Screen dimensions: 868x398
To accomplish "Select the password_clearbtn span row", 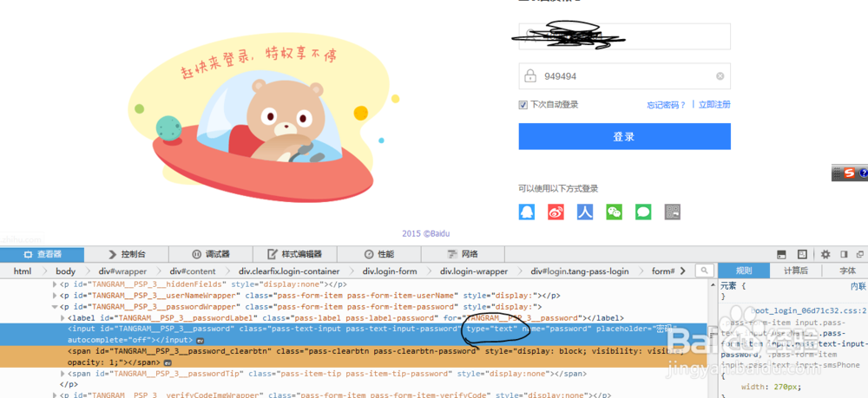I will (354, 357).
